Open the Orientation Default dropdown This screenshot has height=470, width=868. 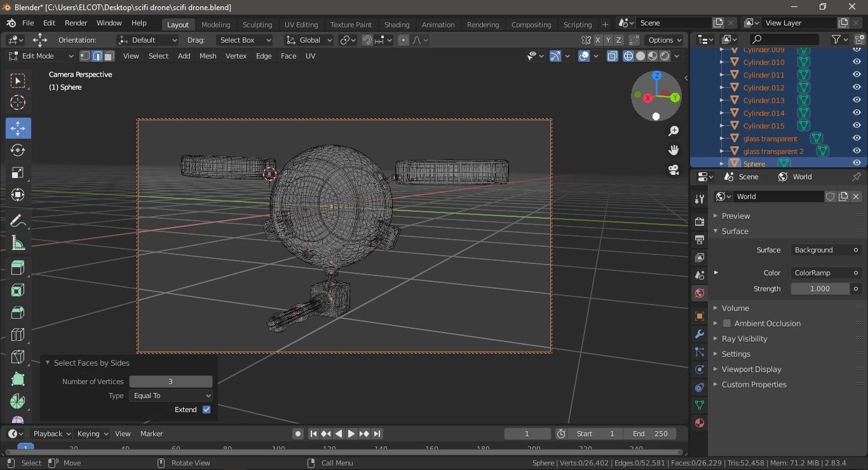click(147, 40)
